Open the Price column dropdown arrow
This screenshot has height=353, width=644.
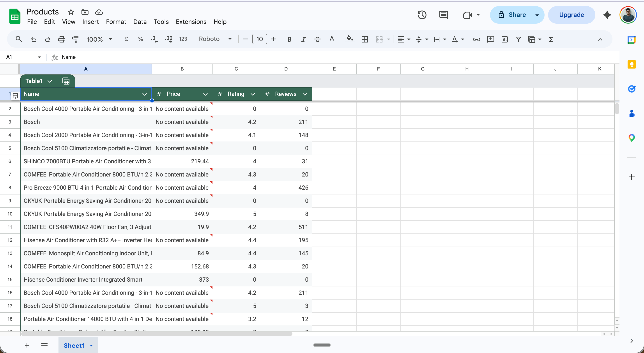(x=205, y=94)
